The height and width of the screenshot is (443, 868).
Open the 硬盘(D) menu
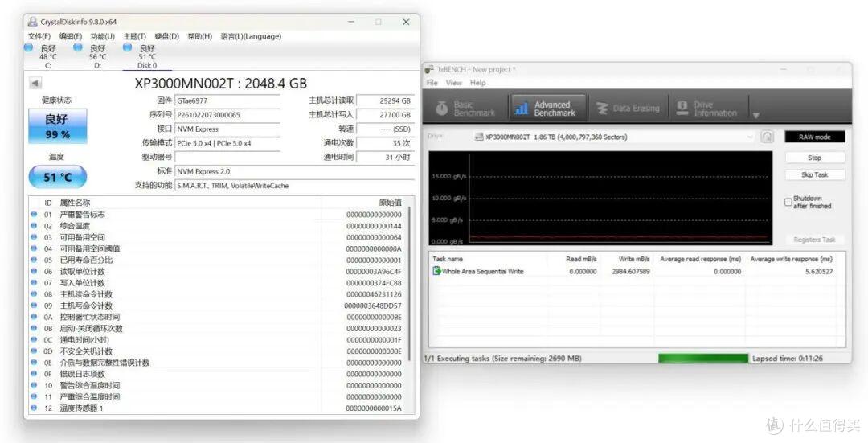tap(166, 36)
